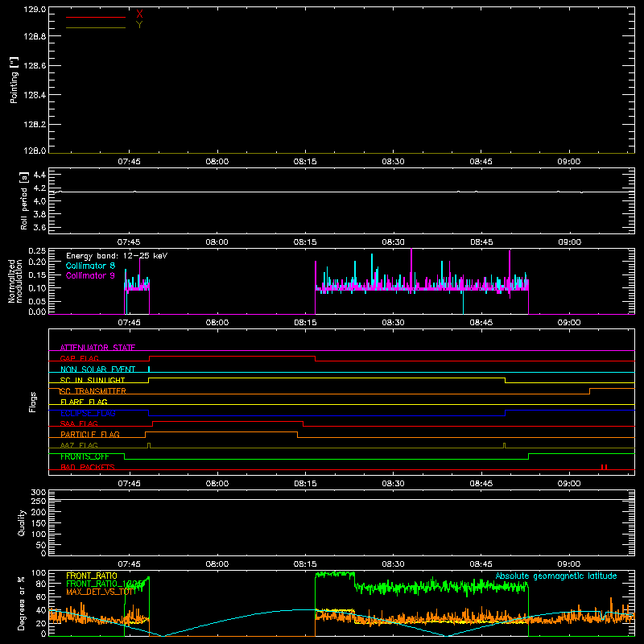The height and width of the screenshot is (644, 644).
Task: Click the FLARE_FLAG label
Action: pyautogui.click(x=84, y=402)
